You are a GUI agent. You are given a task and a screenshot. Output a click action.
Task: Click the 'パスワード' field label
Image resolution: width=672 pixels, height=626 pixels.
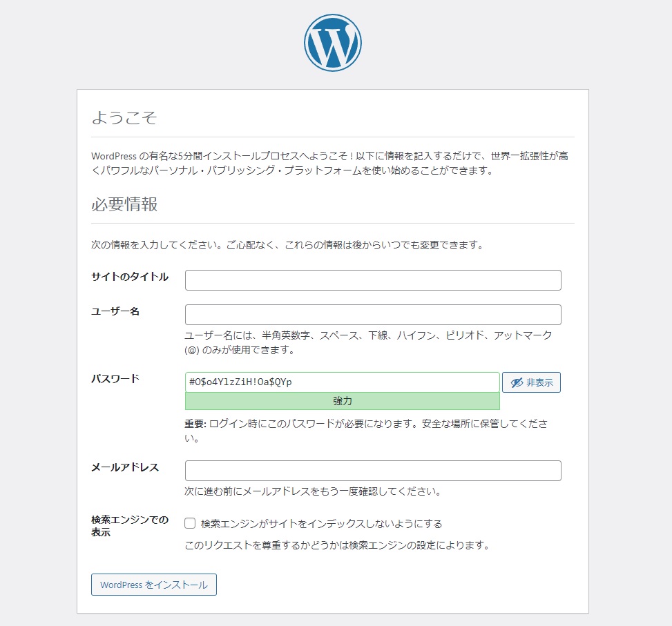115,378
